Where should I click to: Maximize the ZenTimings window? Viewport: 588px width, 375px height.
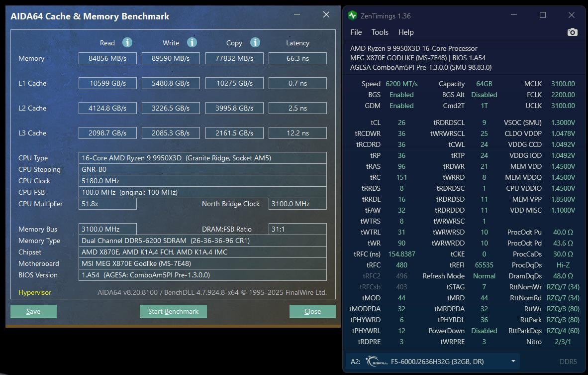[543, 15]
